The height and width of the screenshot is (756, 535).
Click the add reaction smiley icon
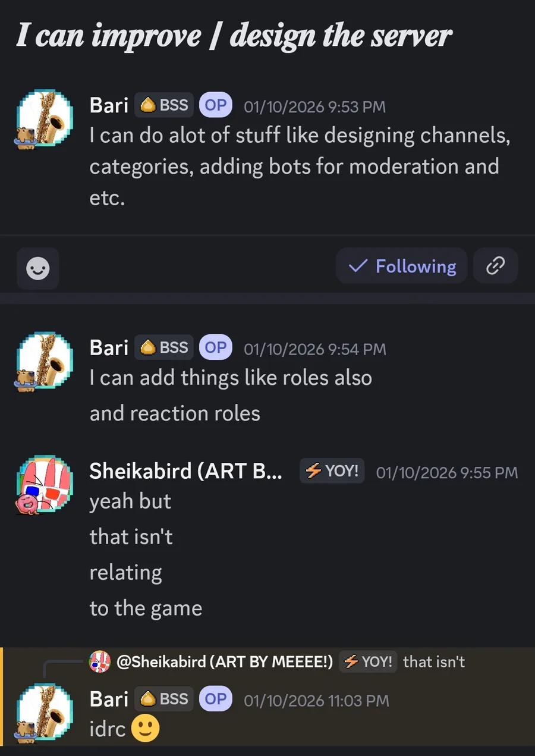point(38,269)
